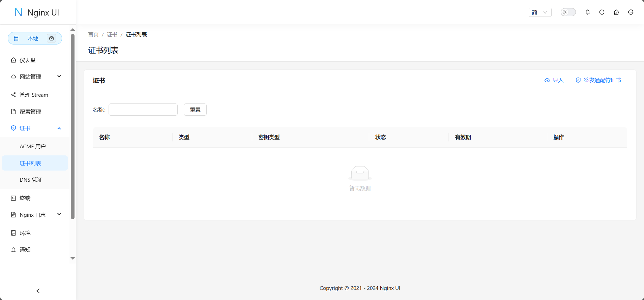Click the logout icon in top right

tap(631, 12)
